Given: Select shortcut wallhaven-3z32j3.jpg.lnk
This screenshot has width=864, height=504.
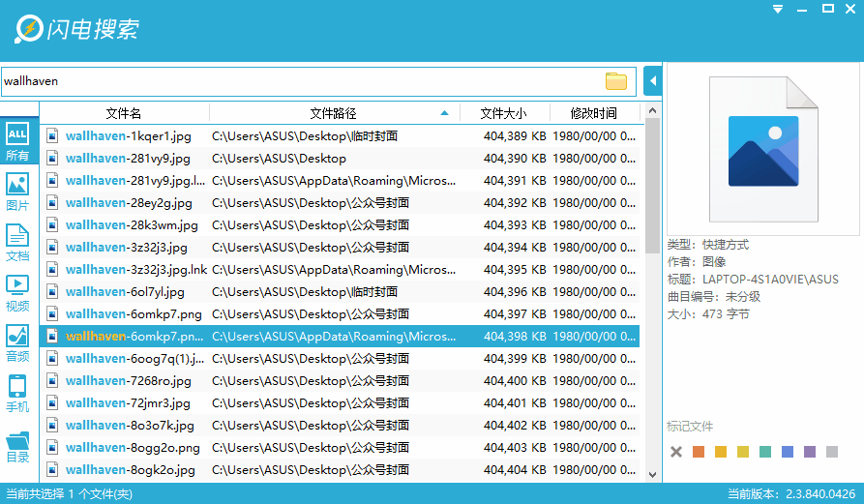Looking at the screenshot, I should [x=340, y=270].
